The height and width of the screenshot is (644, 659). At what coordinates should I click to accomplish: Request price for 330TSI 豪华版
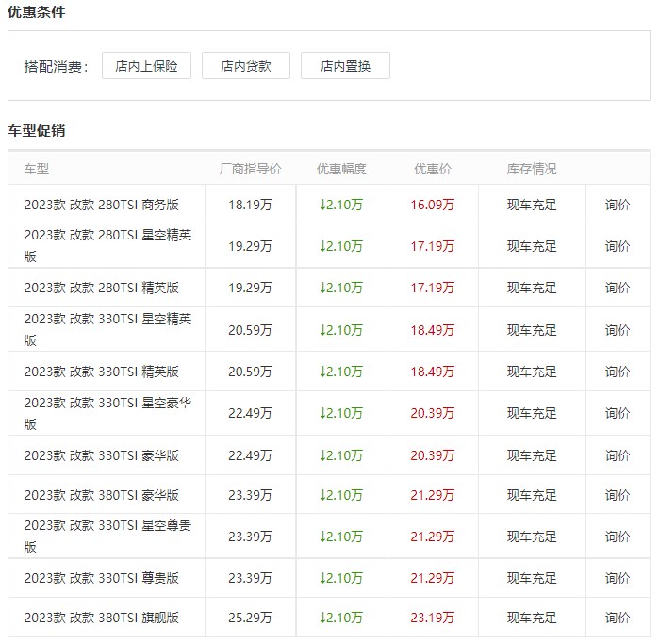(618, 455)
